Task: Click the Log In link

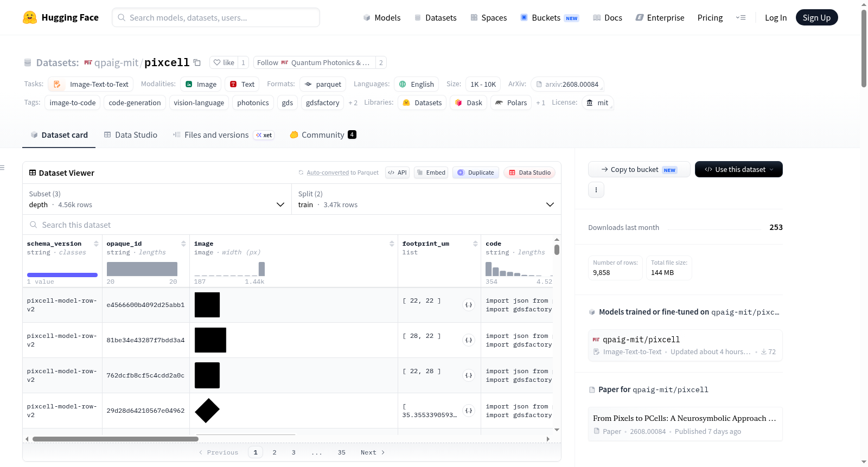Action: tap(776, 17)
